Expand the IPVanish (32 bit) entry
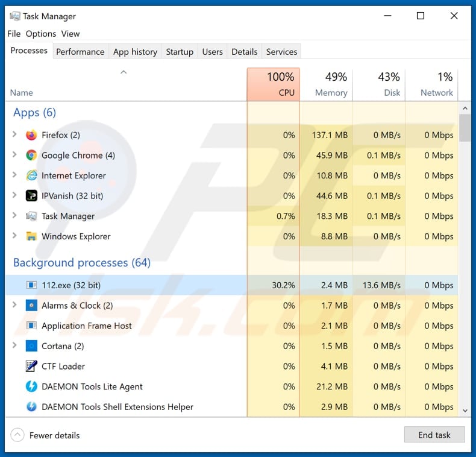Viewport: 476px width, 457px height. coord(14,195)
